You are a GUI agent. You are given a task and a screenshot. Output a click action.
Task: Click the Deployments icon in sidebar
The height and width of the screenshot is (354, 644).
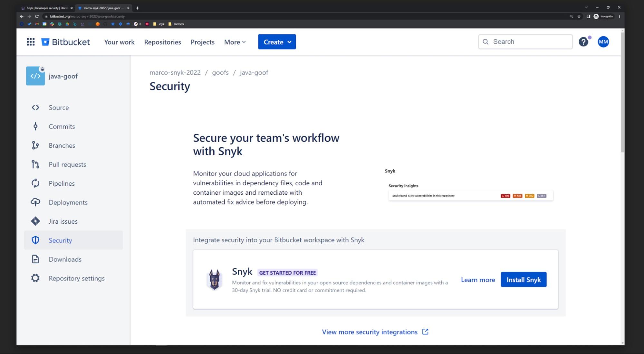35,202
